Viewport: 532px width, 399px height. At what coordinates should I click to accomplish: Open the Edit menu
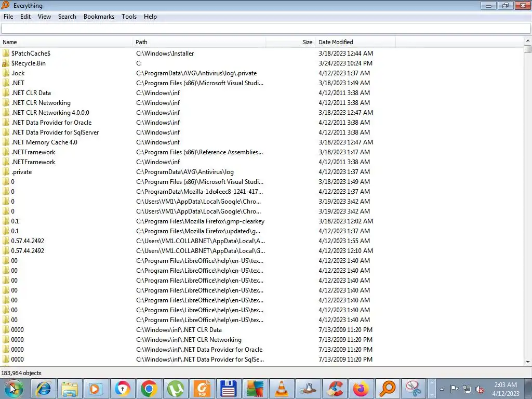coord(25,17)
